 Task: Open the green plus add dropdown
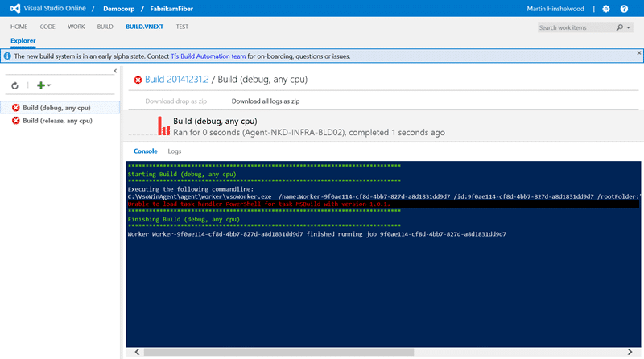click(x=43, y=85)
